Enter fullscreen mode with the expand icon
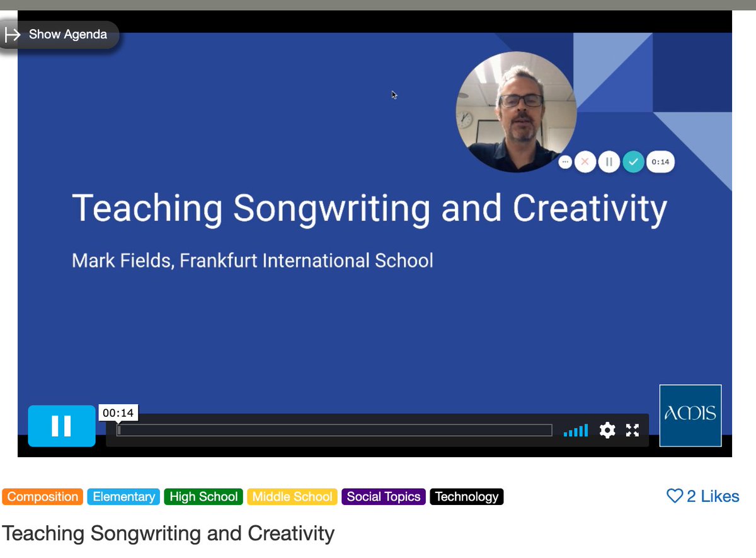Viewport: 756px width, 558px height. [633, 430]
